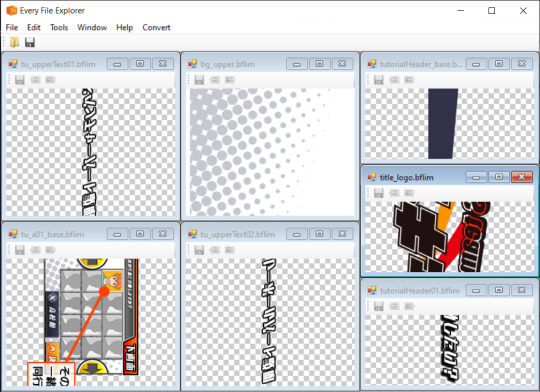Select the tutorialHeader_base title bar text

point(421,64)
